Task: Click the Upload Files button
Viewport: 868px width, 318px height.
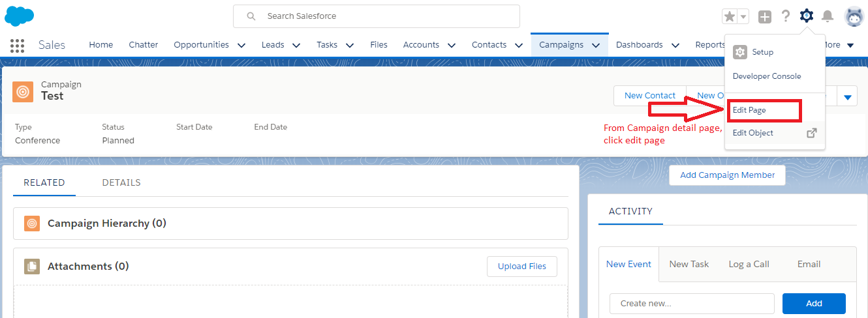Action: pos(521,266)
